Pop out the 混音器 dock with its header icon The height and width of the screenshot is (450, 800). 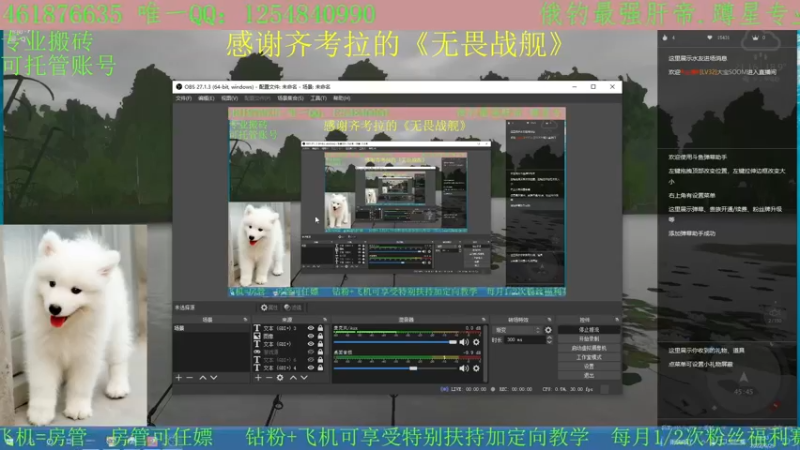pos(484,320)
